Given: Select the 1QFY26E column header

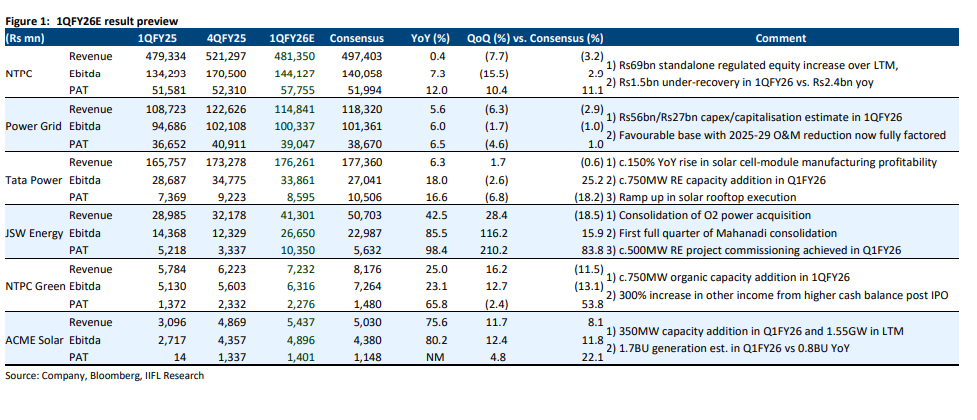Looking at the screenshot, I should [x=293, y=38].
